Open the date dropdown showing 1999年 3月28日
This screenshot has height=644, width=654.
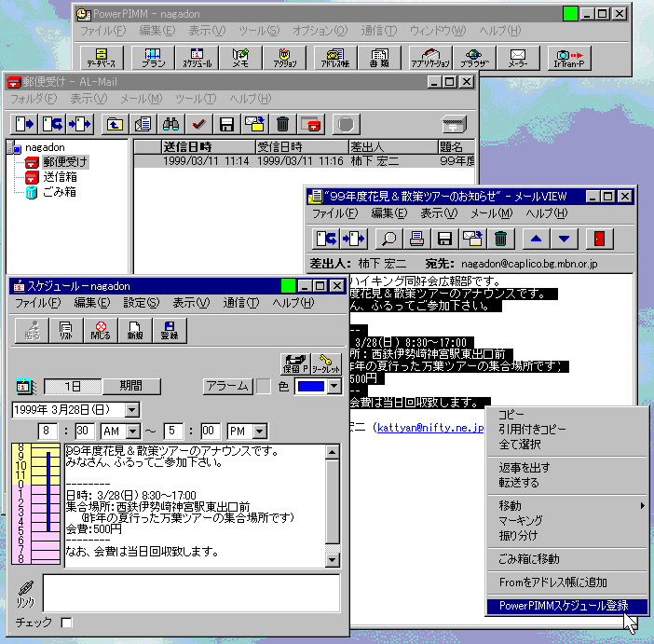click(x=131, y=409)
